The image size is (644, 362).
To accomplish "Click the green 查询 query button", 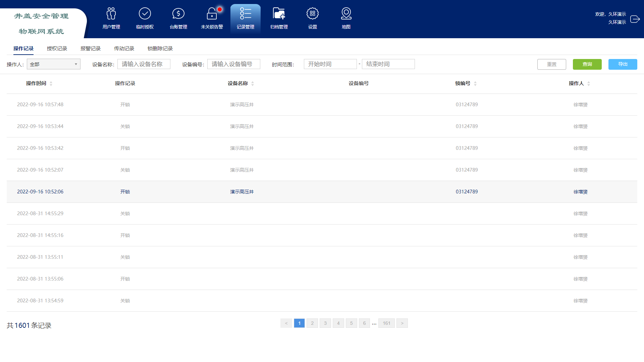I will coord(587,64).
